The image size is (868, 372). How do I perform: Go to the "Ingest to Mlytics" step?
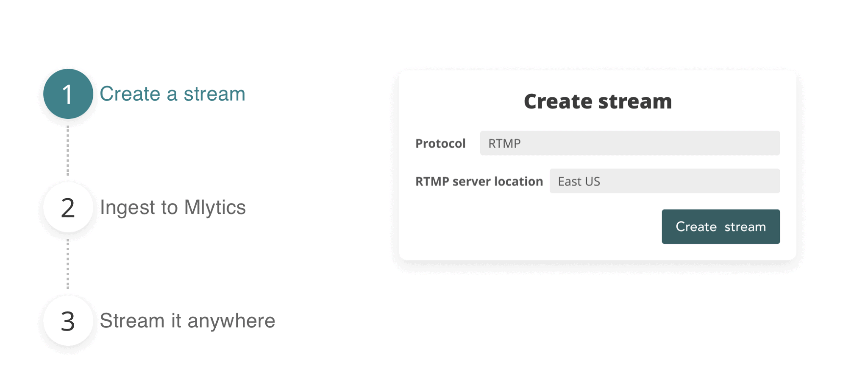click(x=172, y=207)
